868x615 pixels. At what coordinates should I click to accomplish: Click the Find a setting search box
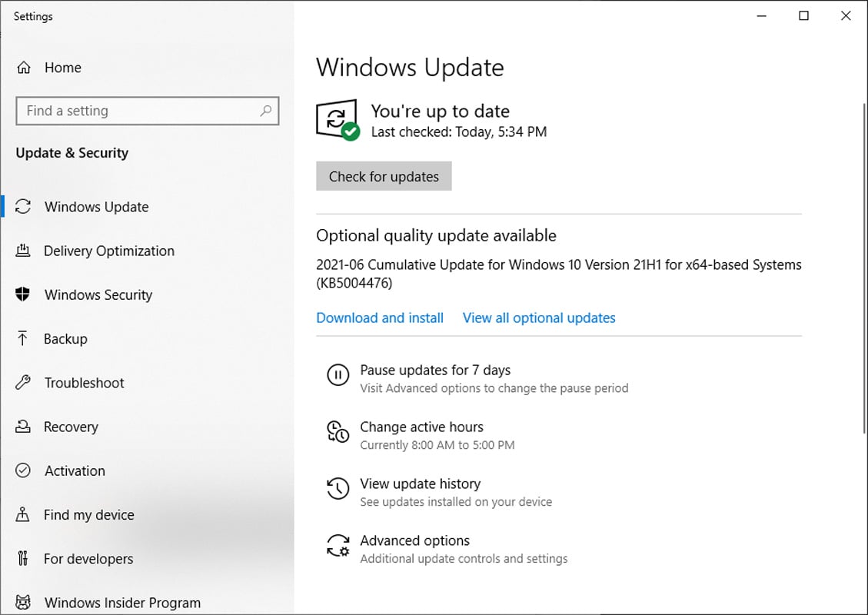[x=148, y=111]
